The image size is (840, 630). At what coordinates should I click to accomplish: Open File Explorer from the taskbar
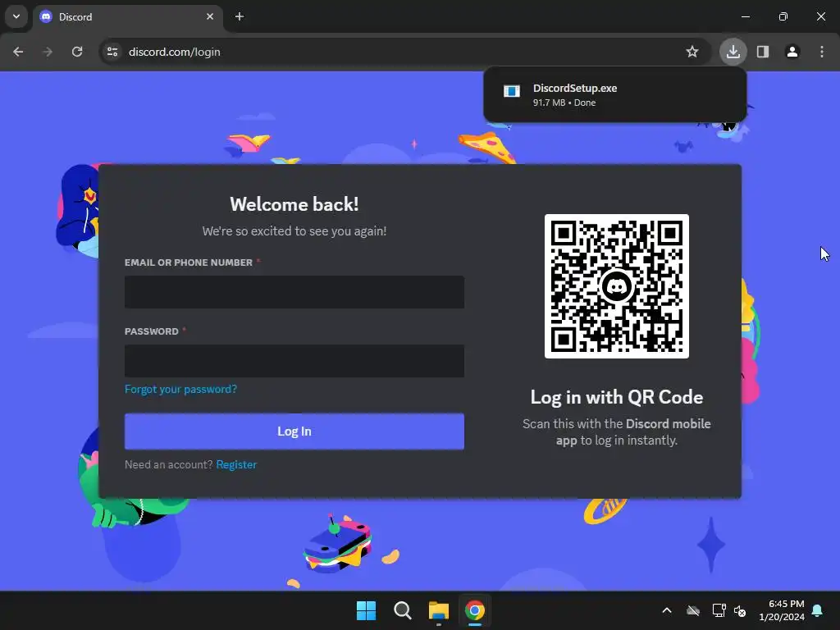[439, 610]
